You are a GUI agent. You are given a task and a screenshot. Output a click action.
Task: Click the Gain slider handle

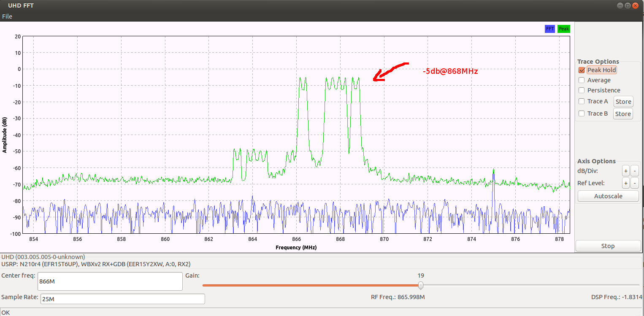(421, 286)
